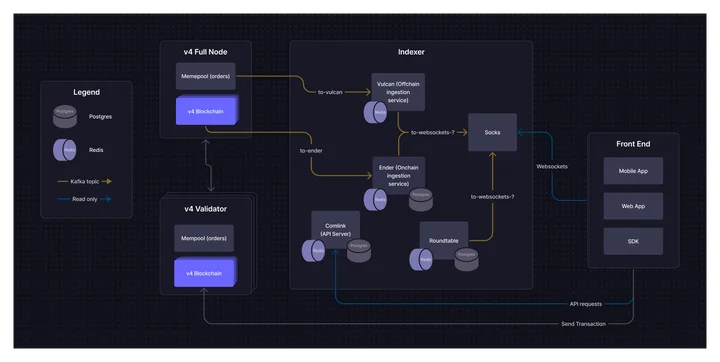The width and height of the screenshot is (720, 362).
Task: Select the Postgres icon next to Ender service
Action: [421, 200]
